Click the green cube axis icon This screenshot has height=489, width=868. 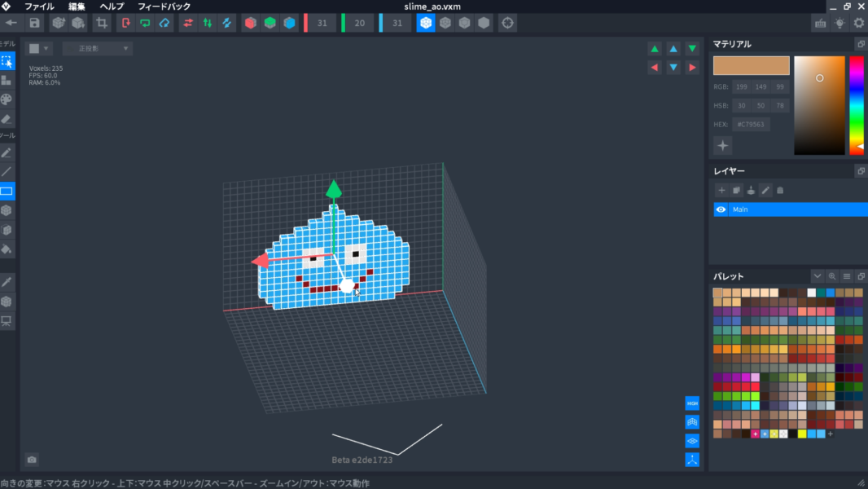pyautogui.click(x=270, y=24)
